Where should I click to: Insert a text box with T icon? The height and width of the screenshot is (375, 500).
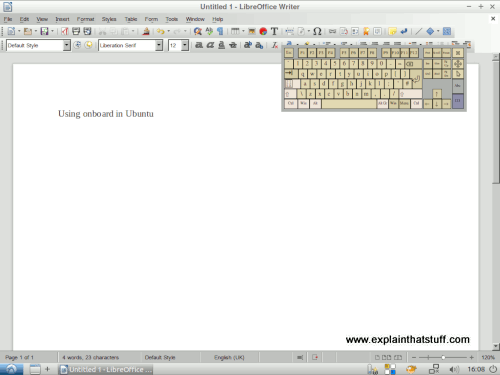(274, 31)
